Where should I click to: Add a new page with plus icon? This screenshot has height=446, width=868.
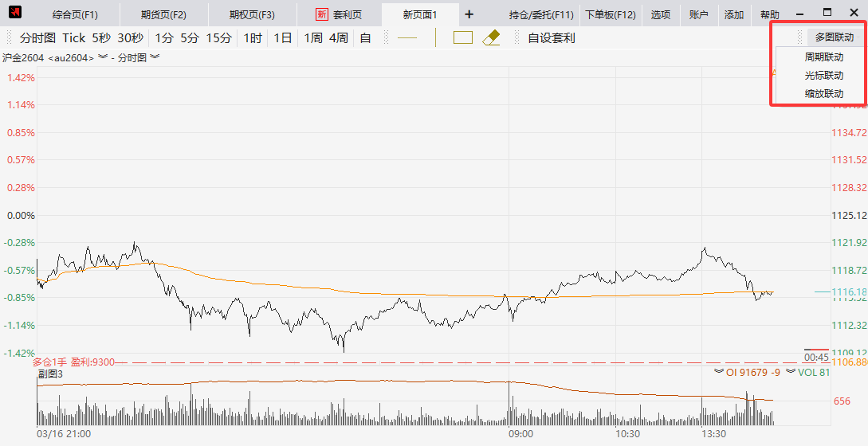pyautogui.click(x=469, y=14)
